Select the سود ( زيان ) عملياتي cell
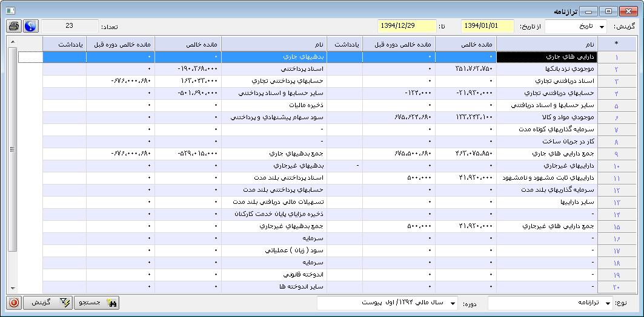This screenshot has height=317, width=644. 274,250
